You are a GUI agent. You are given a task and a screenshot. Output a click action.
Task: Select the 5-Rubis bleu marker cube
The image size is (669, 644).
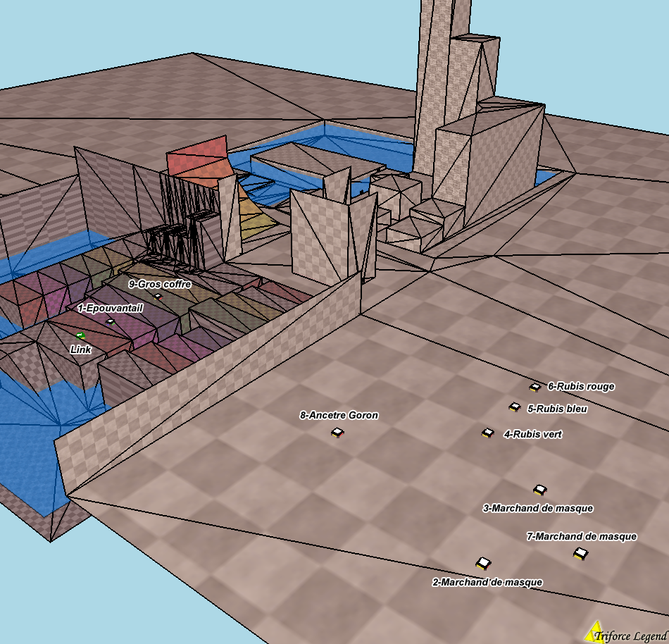[515, 407]
